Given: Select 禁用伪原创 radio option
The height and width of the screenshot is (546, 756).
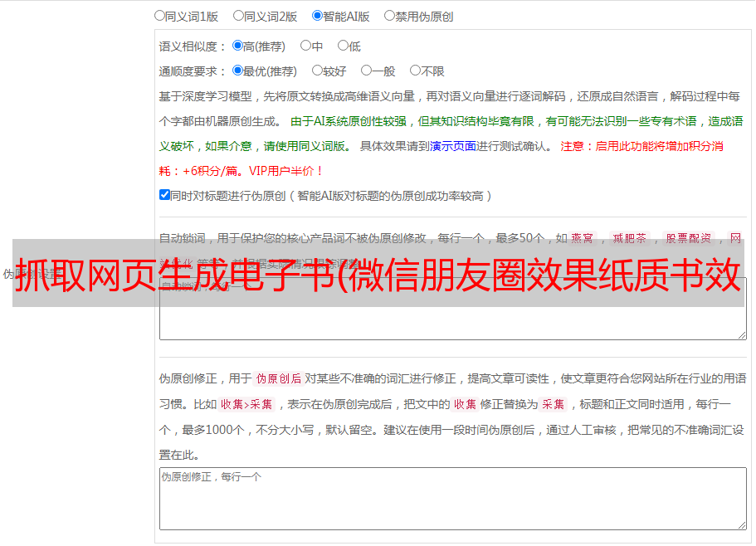Looking at the screenshot, I should 389,16.
